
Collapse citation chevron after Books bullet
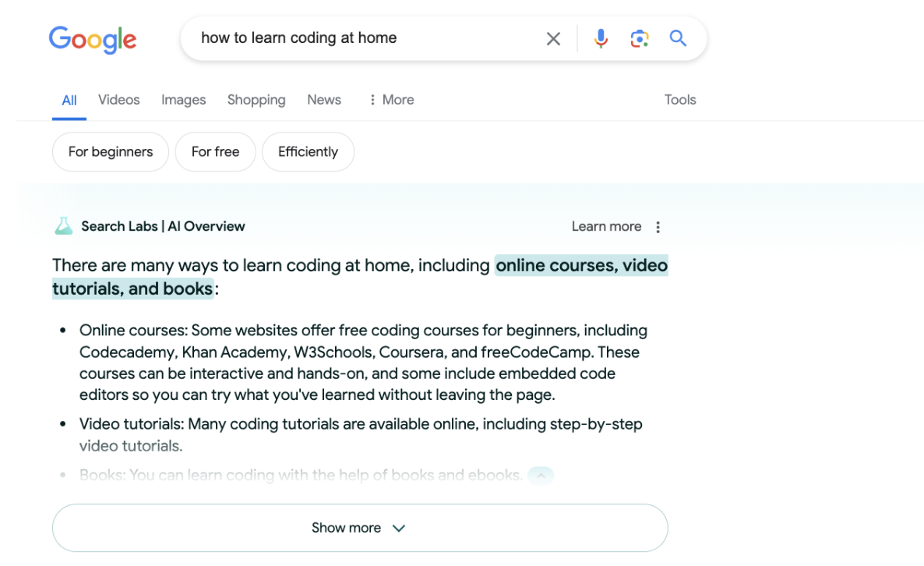coord(541,476)
